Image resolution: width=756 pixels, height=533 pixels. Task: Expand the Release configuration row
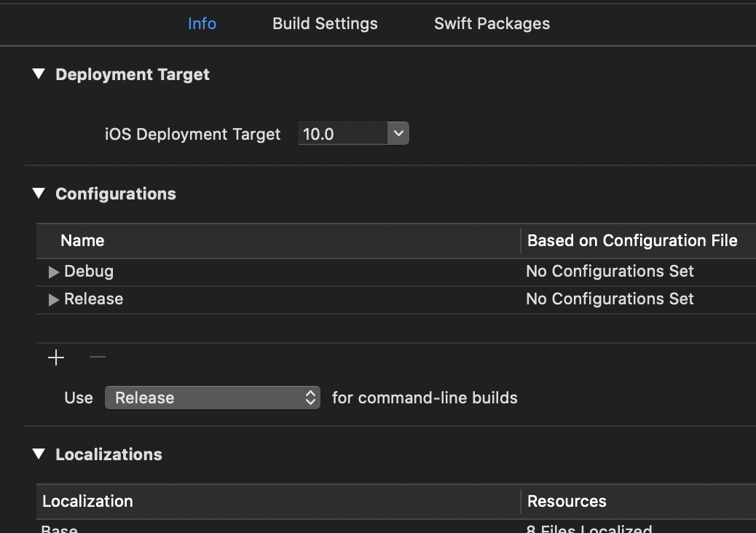tap(53, 299)
